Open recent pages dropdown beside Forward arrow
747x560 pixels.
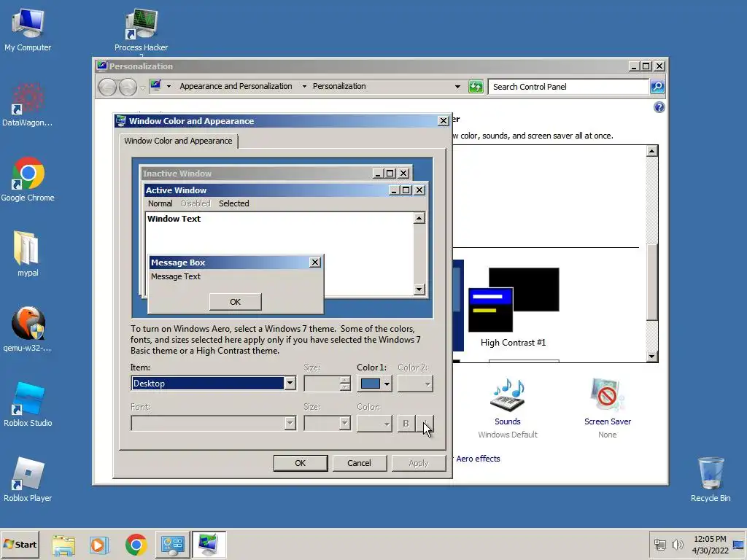[x=142, y=87]
